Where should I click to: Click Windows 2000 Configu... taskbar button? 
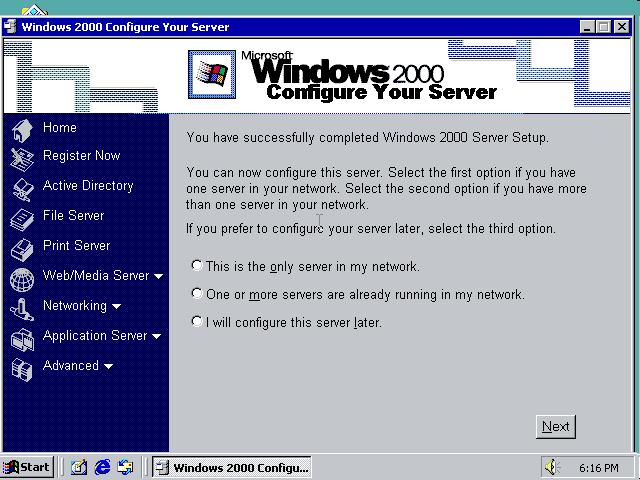[232, 467]
